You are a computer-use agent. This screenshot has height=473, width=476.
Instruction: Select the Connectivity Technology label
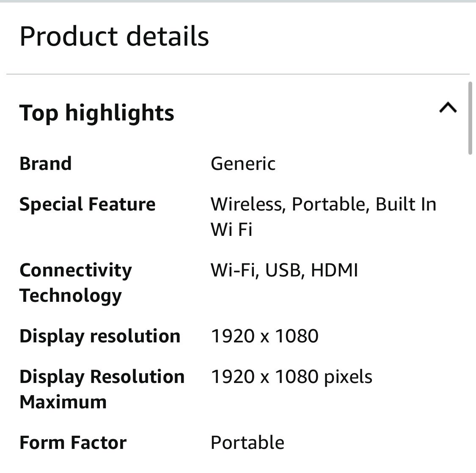pos(76,283)
